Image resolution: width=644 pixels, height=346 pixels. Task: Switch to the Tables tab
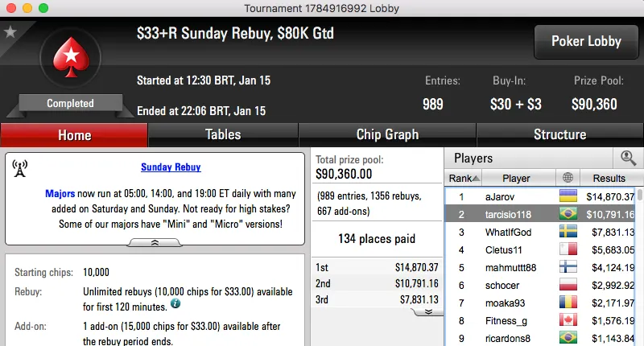click(x=223, y=134)
